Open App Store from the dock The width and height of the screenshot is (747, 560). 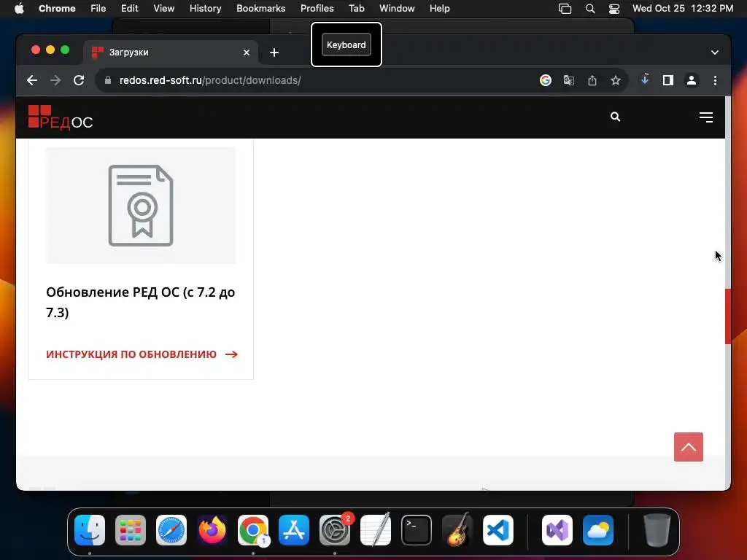pyautogui.click(x=294, y=530)
